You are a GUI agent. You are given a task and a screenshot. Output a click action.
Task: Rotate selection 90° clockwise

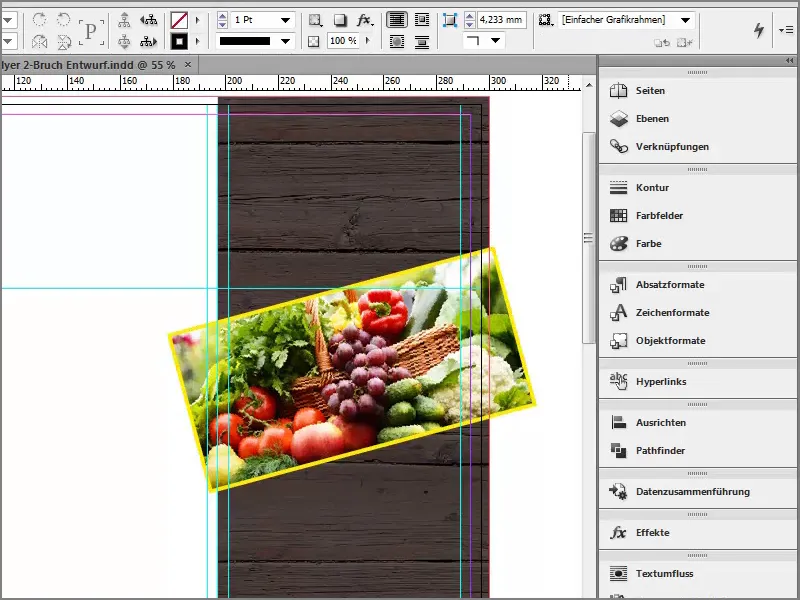[x=39, y=20]
